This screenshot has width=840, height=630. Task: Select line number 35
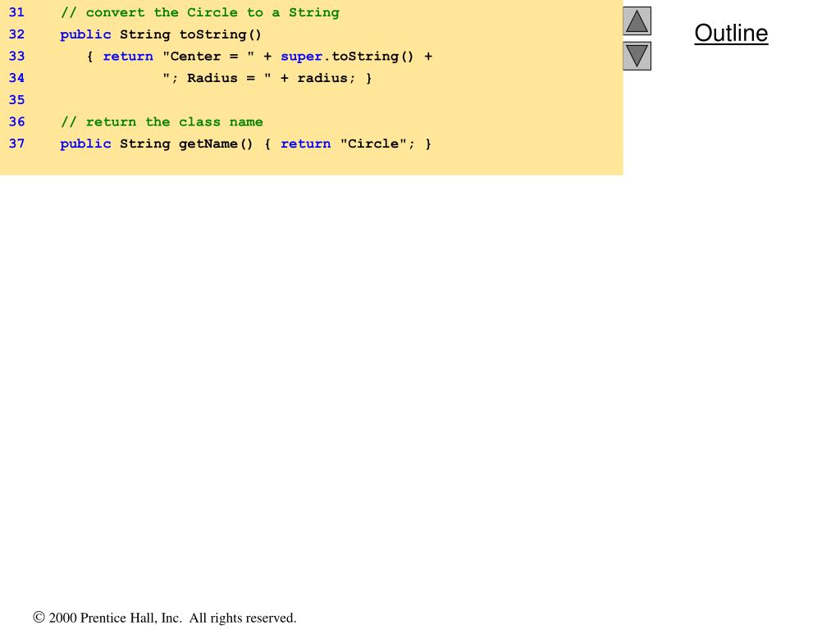16,100
